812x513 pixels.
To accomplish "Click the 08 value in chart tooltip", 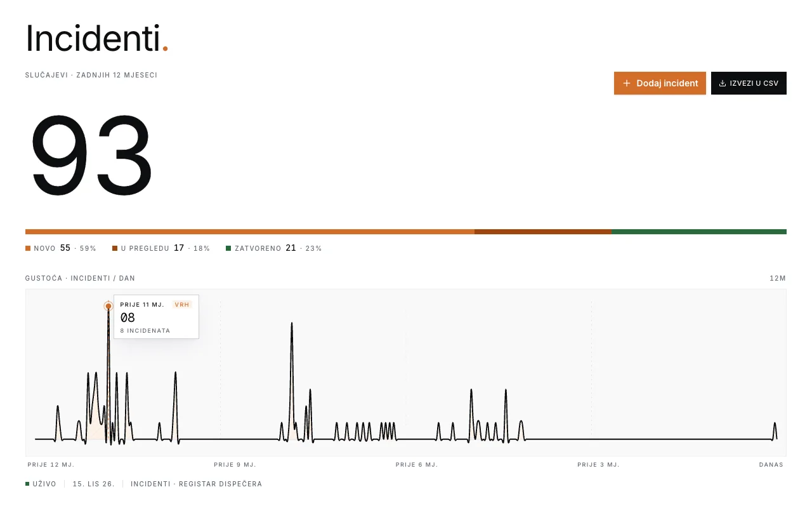I will click(x=128, y=318).
